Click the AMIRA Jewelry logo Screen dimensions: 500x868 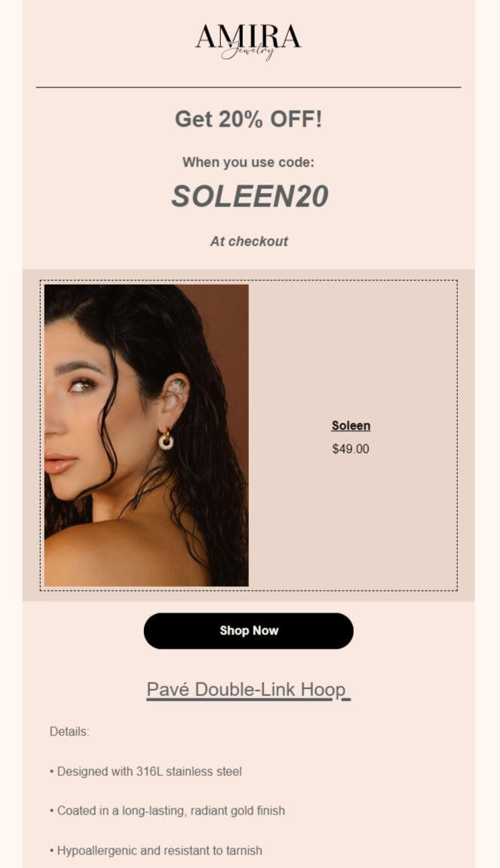pos(248,41)
